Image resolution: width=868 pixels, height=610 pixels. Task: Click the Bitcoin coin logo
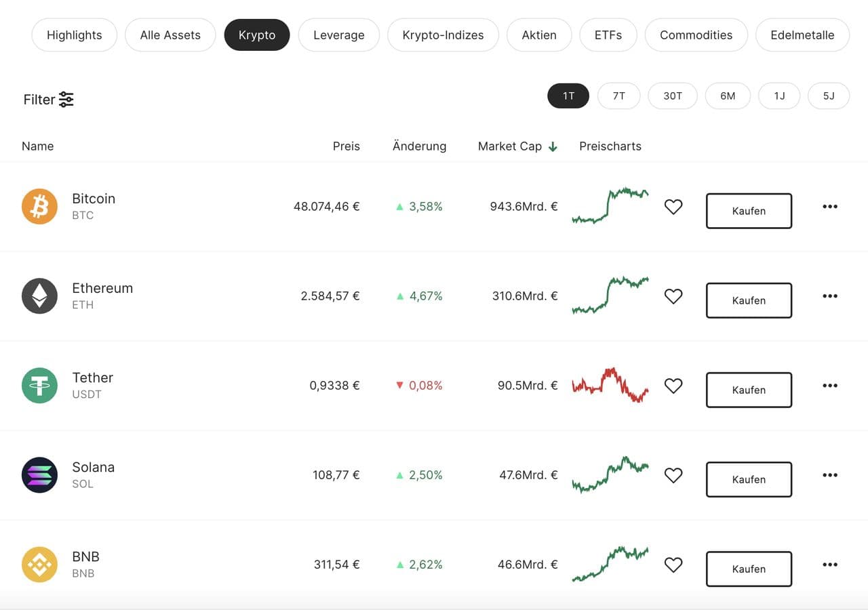click(x=39, y=207)
